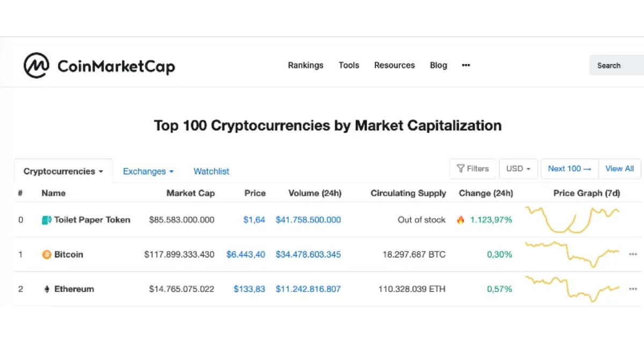
Task: Open the Bitcoin row options ellipsis
Action: pyautogui.click(x=633, y=255)
